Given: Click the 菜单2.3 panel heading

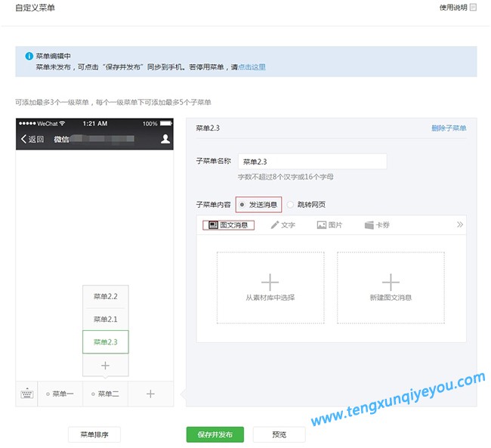Looking at the screenshot, I should tap(208, 128).
